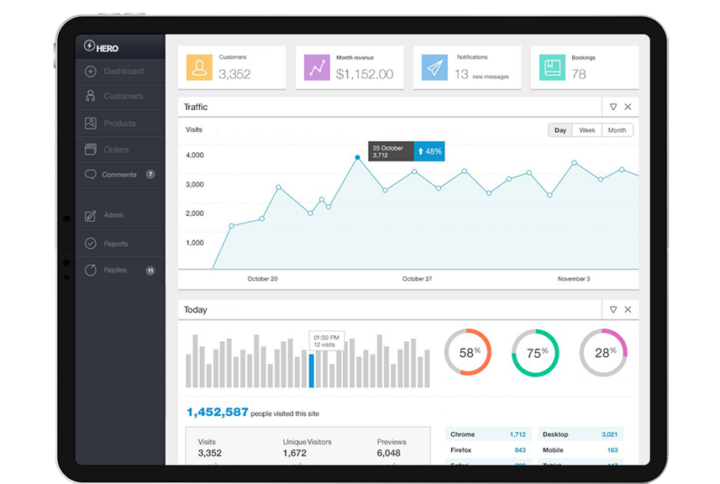Click the Products image icon in sidebar
The height and width of the screenshot is (484, 720).
(90, 123)
